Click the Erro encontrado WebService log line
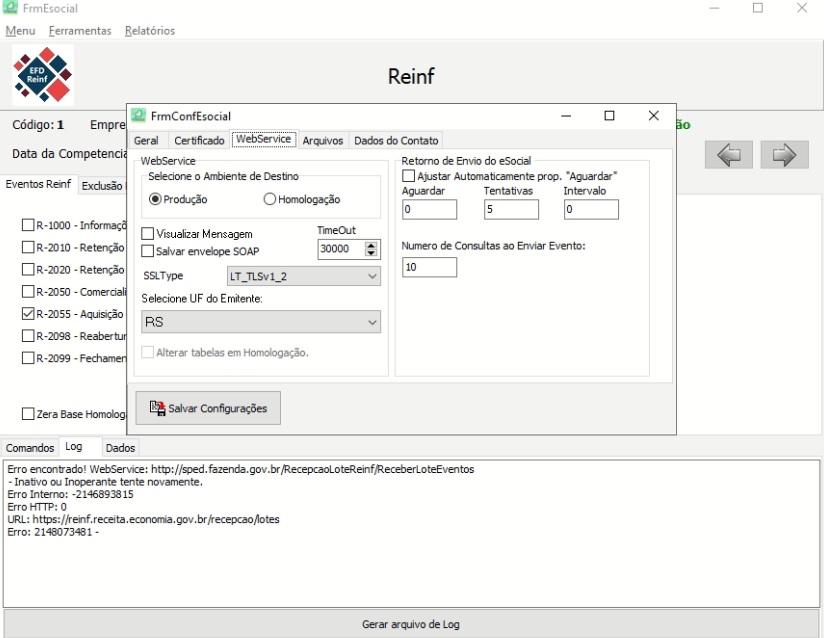 point(241,469)
